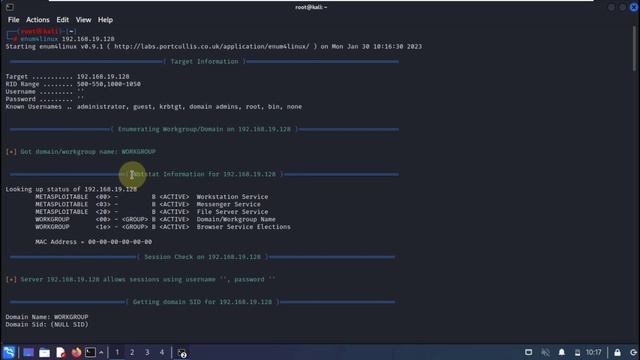Viewport: 640px width, 360px height.
Task: Click the 'enum4linux 192.168.19.128' command line
Action: pos(67,39)
